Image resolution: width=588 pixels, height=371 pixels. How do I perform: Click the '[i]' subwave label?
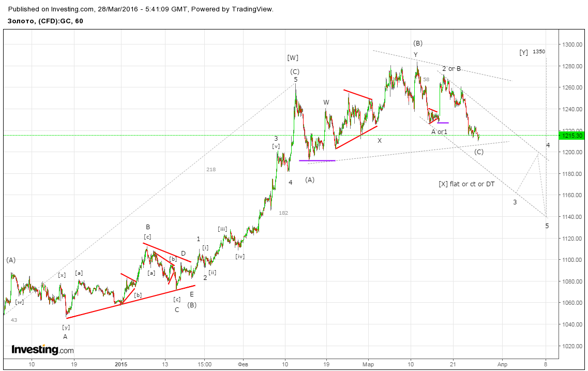(x=205, y=247)
